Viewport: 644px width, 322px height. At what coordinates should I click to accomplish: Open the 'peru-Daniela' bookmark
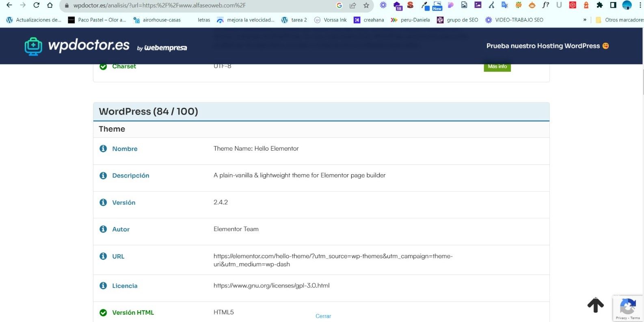(410, 20)
